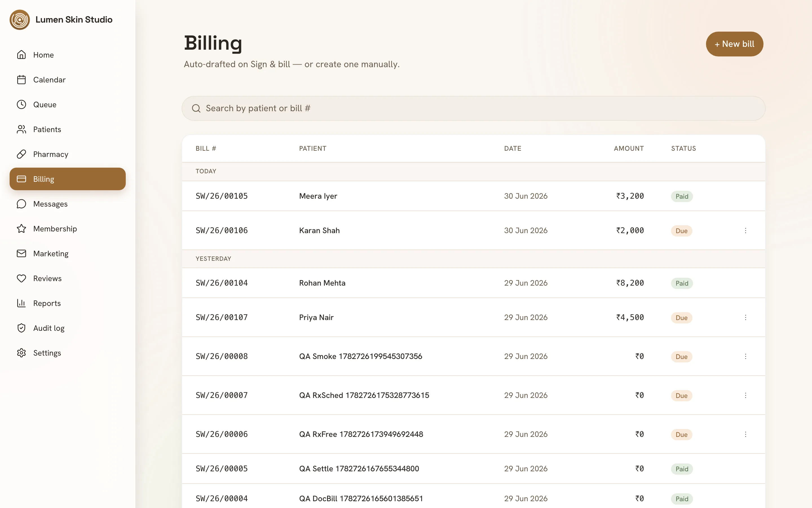Go to Home in the sidebar
Viewport: 812px width, 508px height.
[x=67, y=55]
